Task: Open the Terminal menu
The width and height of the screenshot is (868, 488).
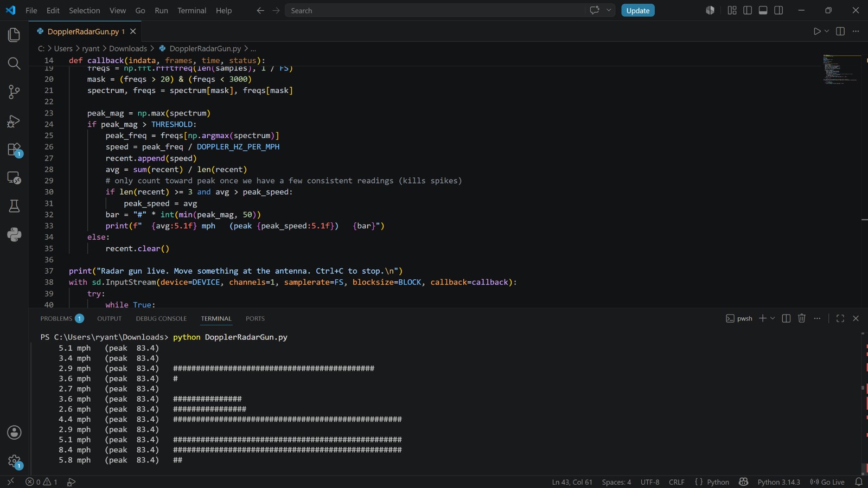Action: 192,10
